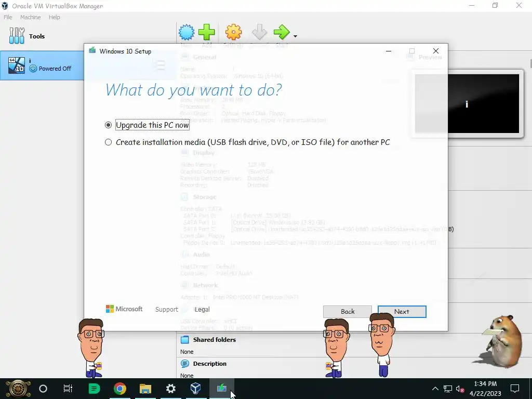532x399 pixels.
Task: Click VirtualBox details pane scrollbar
Action: point(530,63)
